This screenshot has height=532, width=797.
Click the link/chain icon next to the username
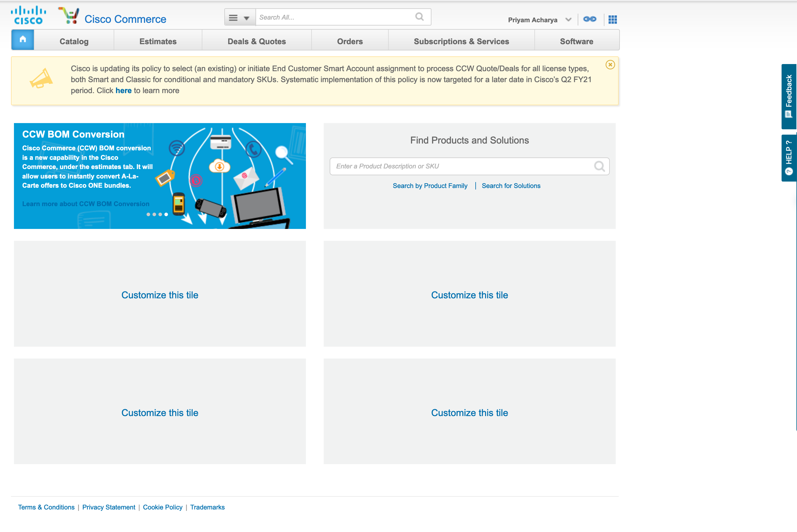point(590,19)
